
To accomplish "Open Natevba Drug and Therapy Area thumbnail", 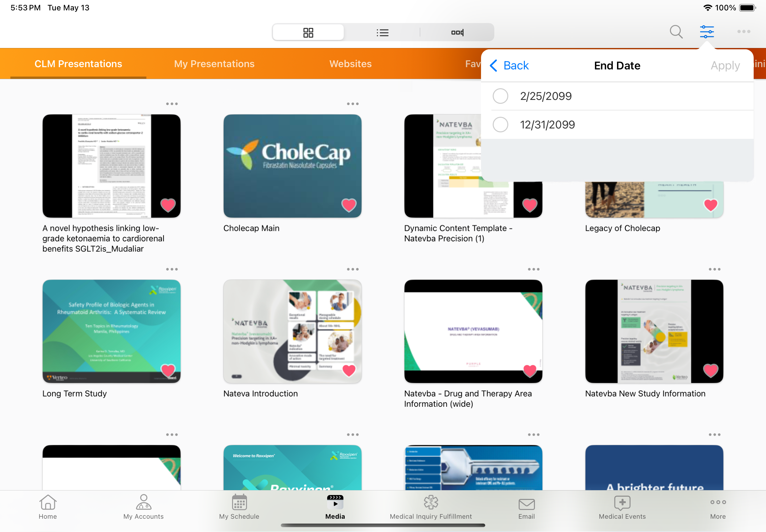I will coord(473,331).
